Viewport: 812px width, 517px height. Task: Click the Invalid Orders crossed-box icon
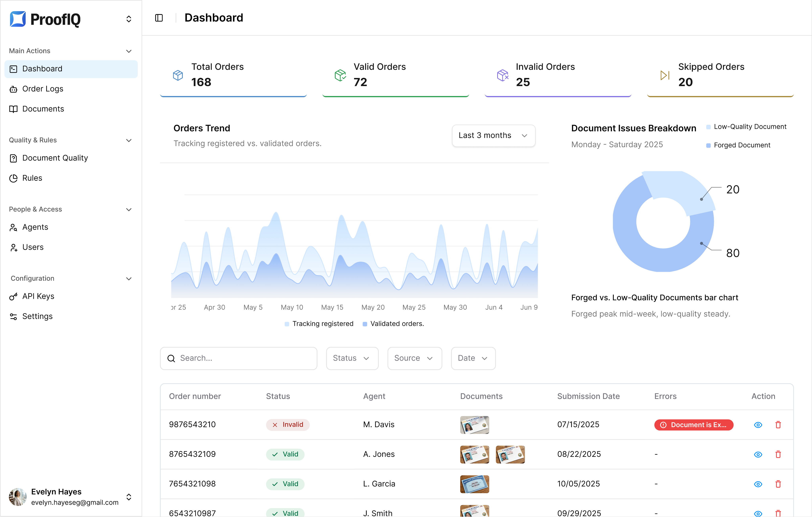pyautogui.click(x=502, y=75)
